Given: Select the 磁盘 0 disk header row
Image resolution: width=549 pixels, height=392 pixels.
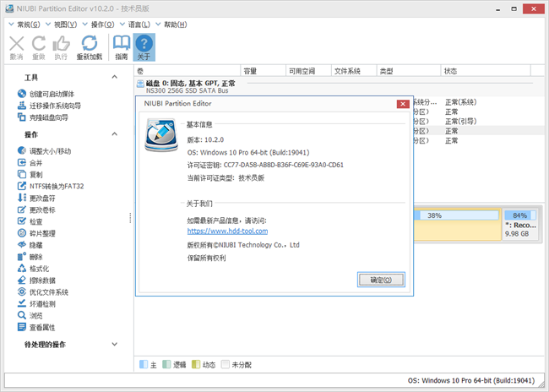Looking at the screenshot, I should coord(340,86).
